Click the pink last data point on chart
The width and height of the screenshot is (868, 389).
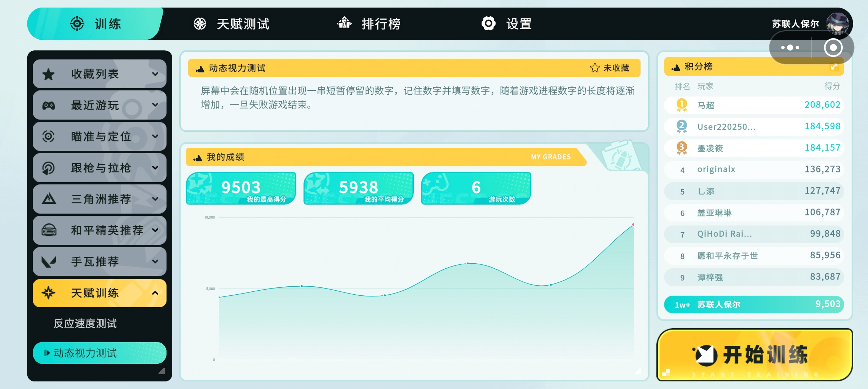click(633, 224)
